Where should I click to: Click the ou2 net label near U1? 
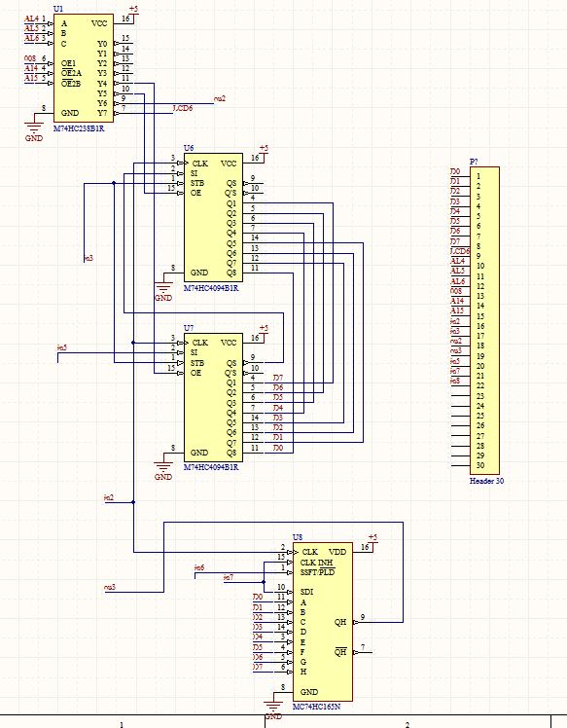point(220,98)
